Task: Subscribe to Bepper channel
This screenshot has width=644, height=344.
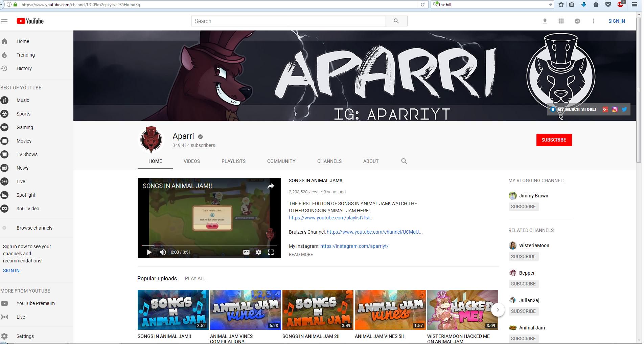Action: [523, 284]
